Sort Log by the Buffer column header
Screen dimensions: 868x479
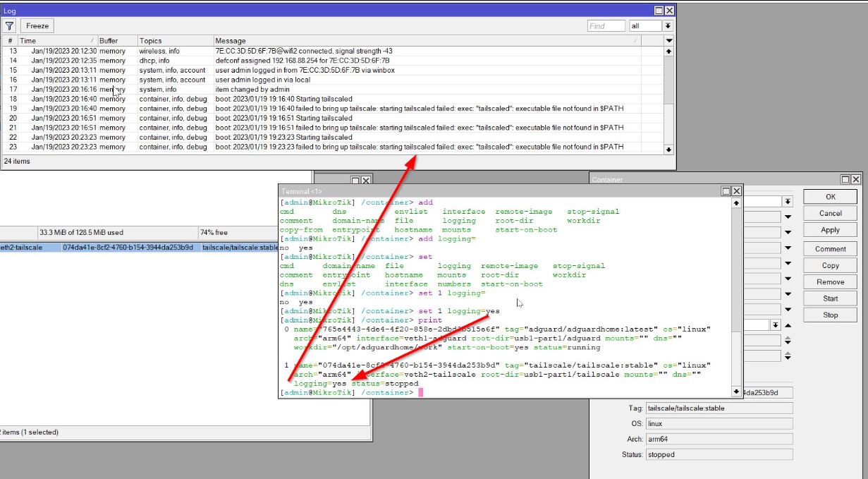tap(116, 41)
